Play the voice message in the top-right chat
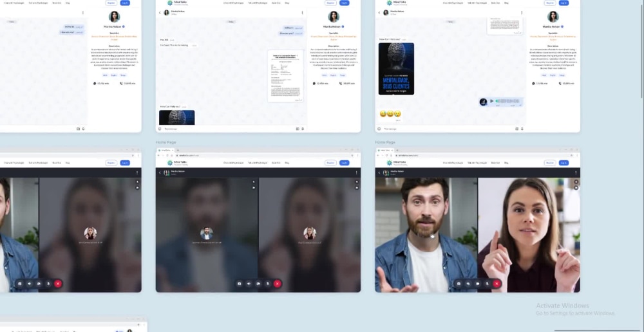The width and height of the screenshot is (644, 332). coord(491,101)
